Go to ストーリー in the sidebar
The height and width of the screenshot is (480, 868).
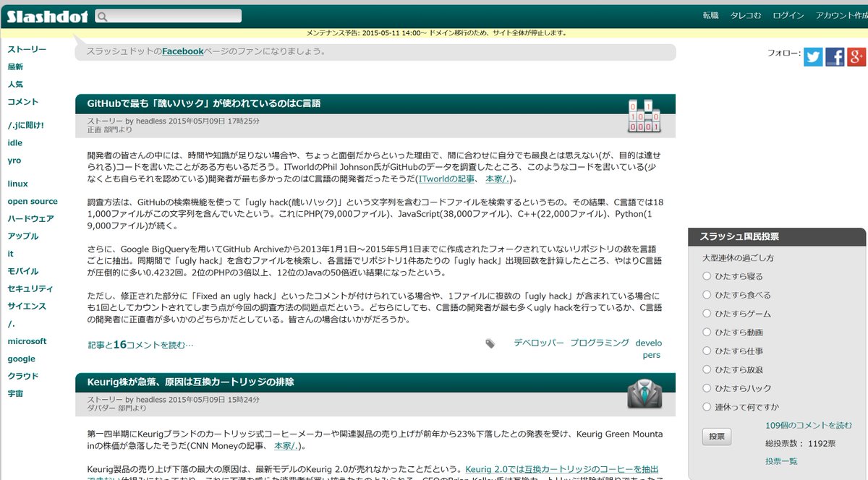(x=27, y=49)
